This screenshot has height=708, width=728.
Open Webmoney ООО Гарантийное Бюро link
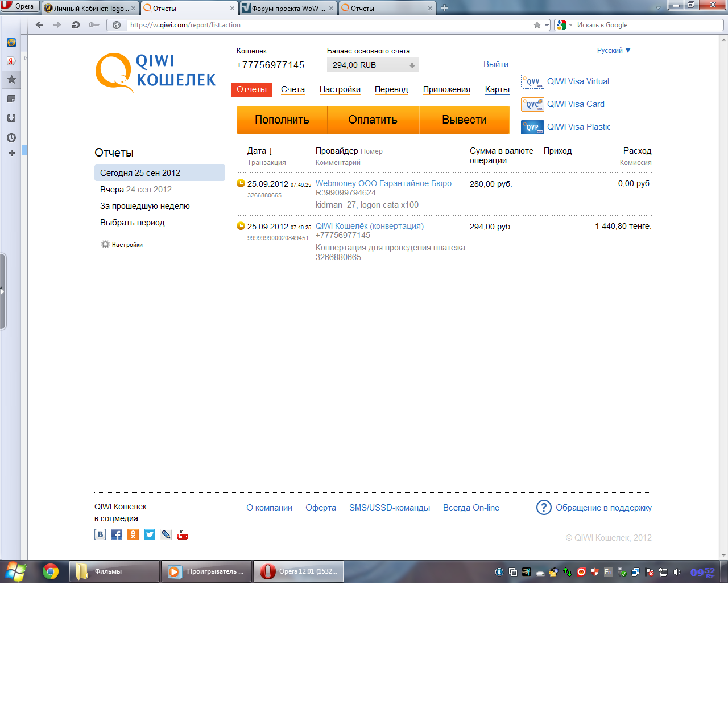(x=383, y=183)
